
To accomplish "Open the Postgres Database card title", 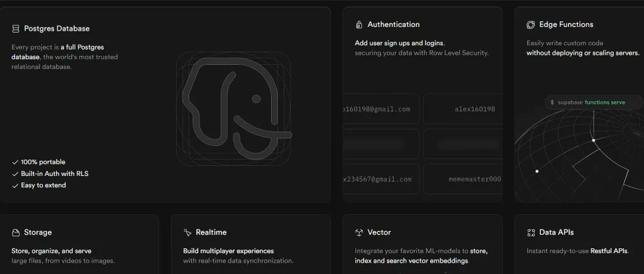I will pyautogui.click(x=57, y=29).
